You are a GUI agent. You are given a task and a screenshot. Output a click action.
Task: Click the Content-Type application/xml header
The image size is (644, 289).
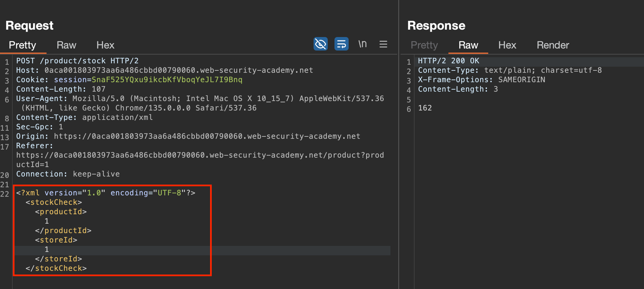[x=84, y=118]
